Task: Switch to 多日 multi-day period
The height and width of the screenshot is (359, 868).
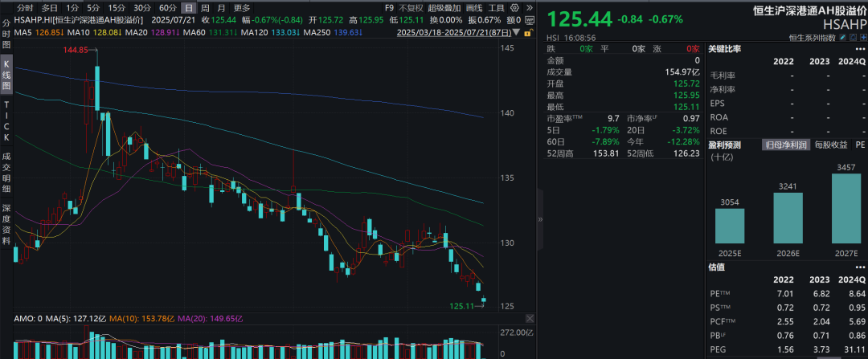Action: point(49,8)
